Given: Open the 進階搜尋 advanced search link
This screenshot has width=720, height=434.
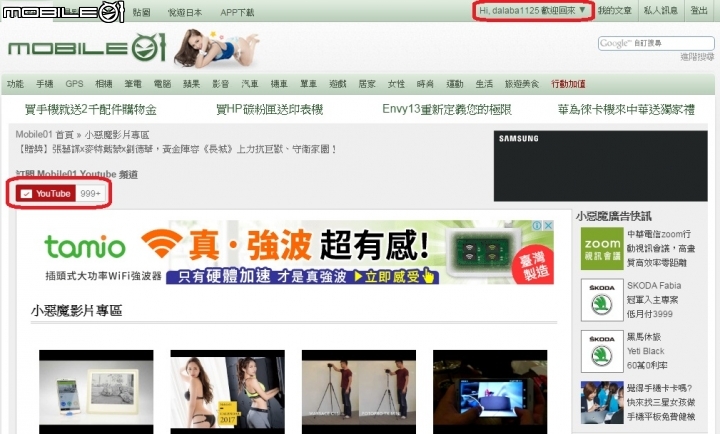Looking at the screenshot, I should click(x=697, y=57).
